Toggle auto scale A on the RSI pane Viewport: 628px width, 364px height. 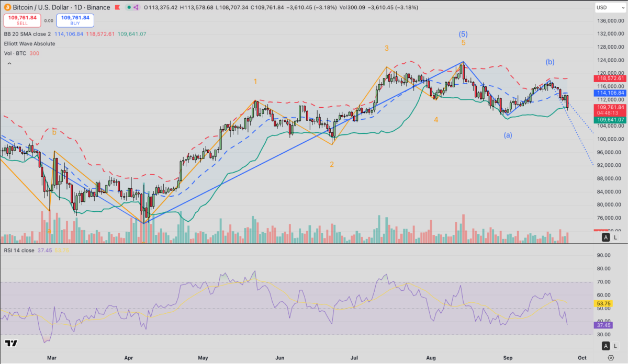point(606,346)
